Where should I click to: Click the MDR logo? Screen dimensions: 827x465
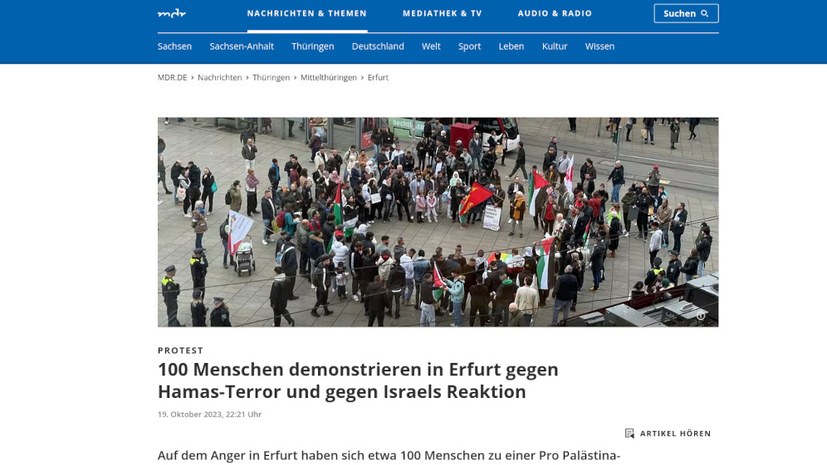click(172, 14)
